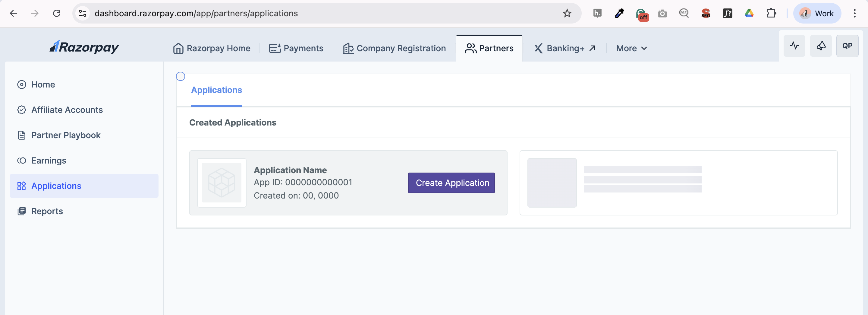
Task: Open the Hypothesis 'h.' extension
Action: pos(597,13)
